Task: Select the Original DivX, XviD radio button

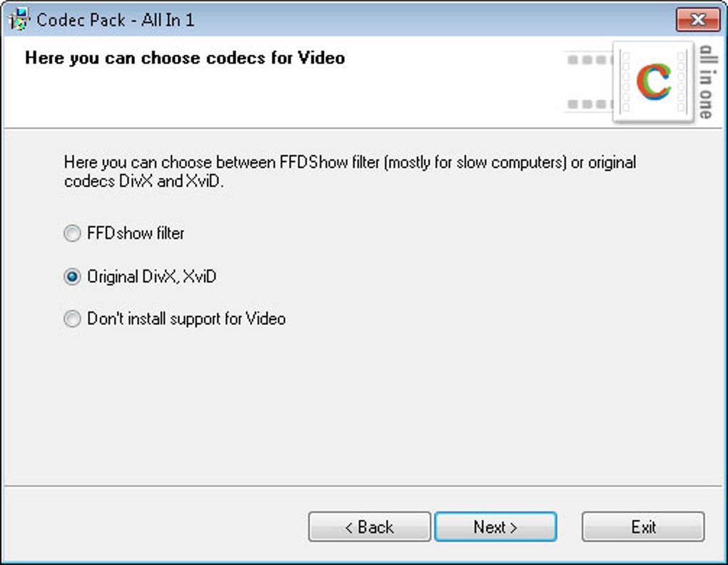Action: coord(72,277)
